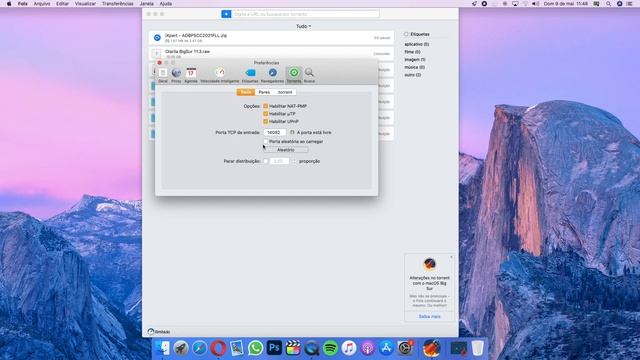Open the Apple menu
640x360 pixels.
click(x=9, y=4)
